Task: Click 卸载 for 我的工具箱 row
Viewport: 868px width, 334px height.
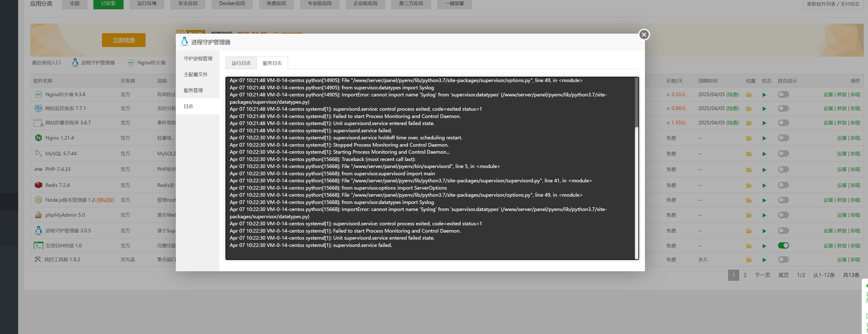Action: click(855, 260)
